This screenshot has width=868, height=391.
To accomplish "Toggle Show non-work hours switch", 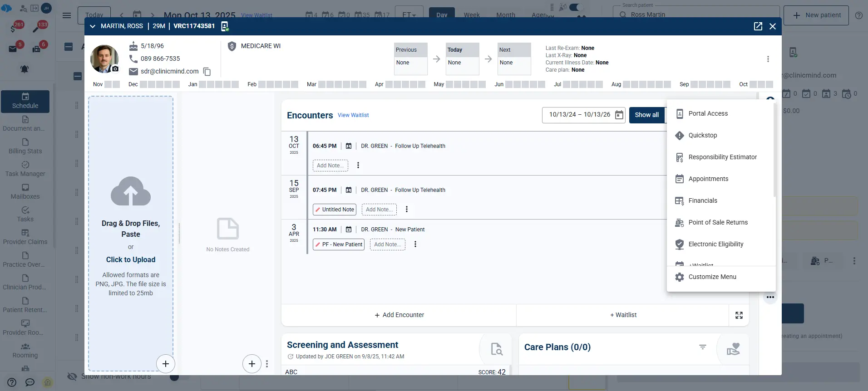I will (x=174, y=377).
